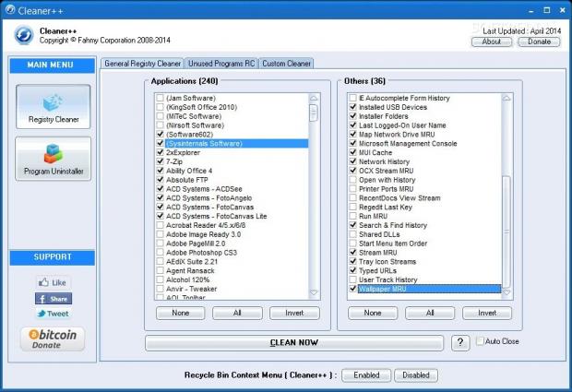Image resolution: width=572 pixels, height=392 pixels.
Task: Check Adobe Photoshop CS3 checkbox
Action: click(161, 253)
